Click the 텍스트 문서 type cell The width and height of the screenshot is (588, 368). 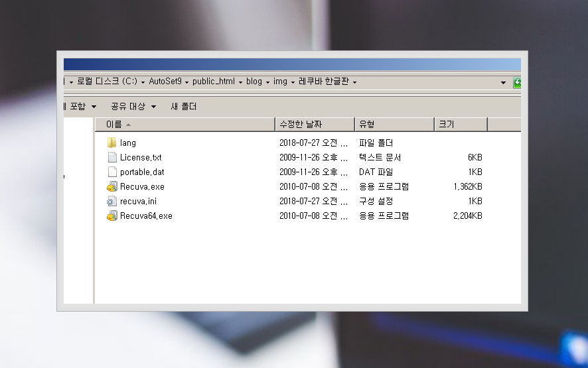coord(380,157)
